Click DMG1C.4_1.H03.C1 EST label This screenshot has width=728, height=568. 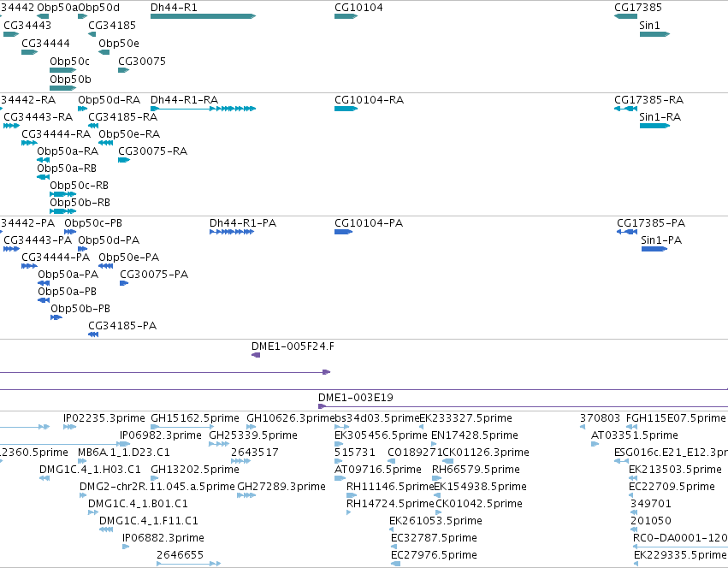click(x=90, y=470)
